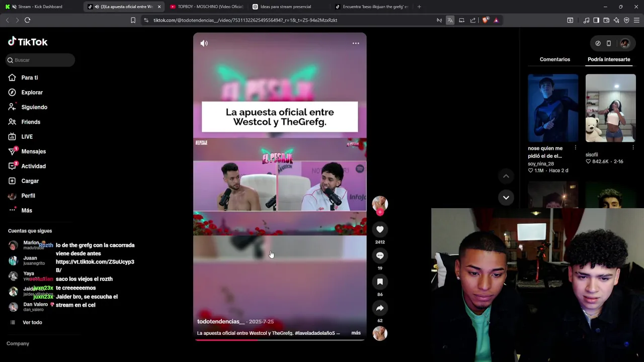Viewport: 644px width, 362px height.
Task: Open the TikTok coins icon in header
Action: point(598,43)
